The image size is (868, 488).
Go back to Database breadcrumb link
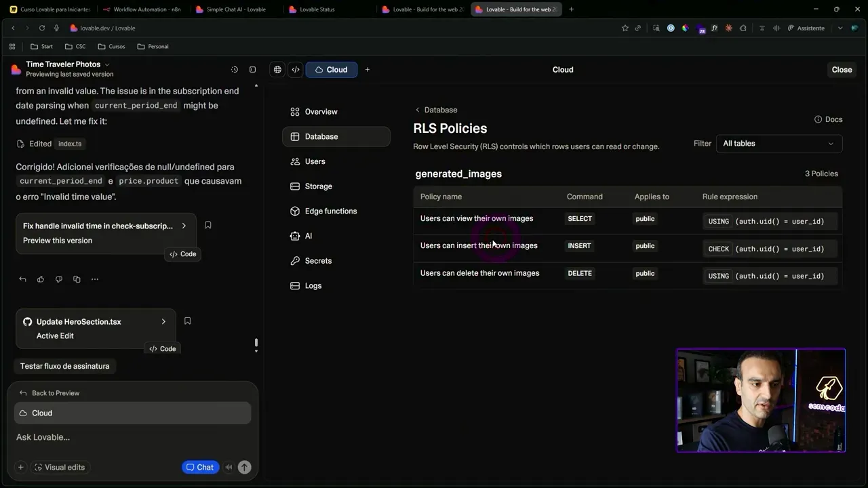(x=436, y=110)
